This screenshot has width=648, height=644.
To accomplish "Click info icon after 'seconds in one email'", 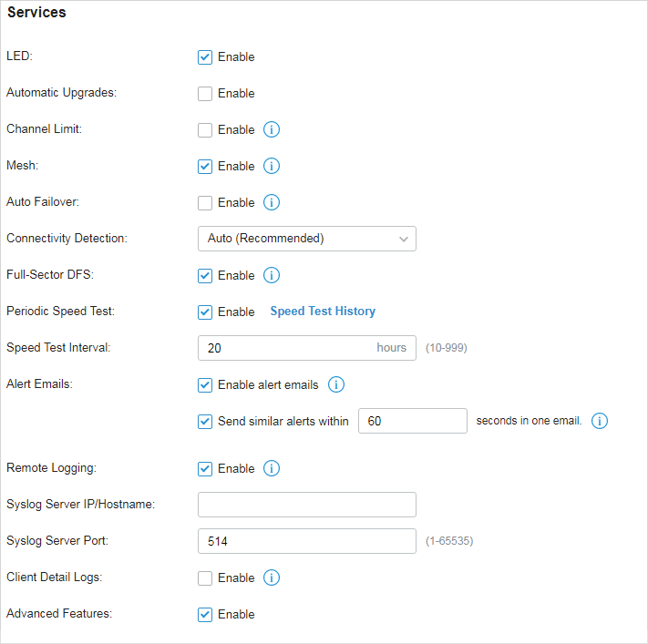I will click(x=599, y=421).
